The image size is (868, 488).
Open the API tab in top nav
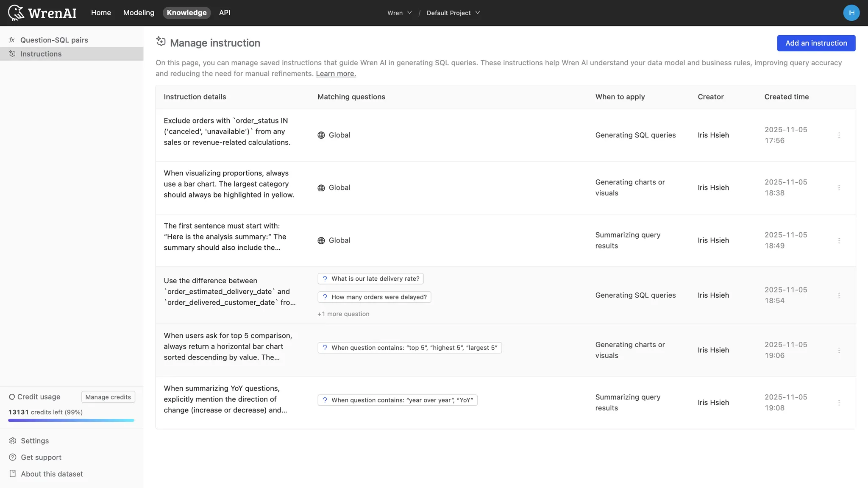[x=225, y=13]
